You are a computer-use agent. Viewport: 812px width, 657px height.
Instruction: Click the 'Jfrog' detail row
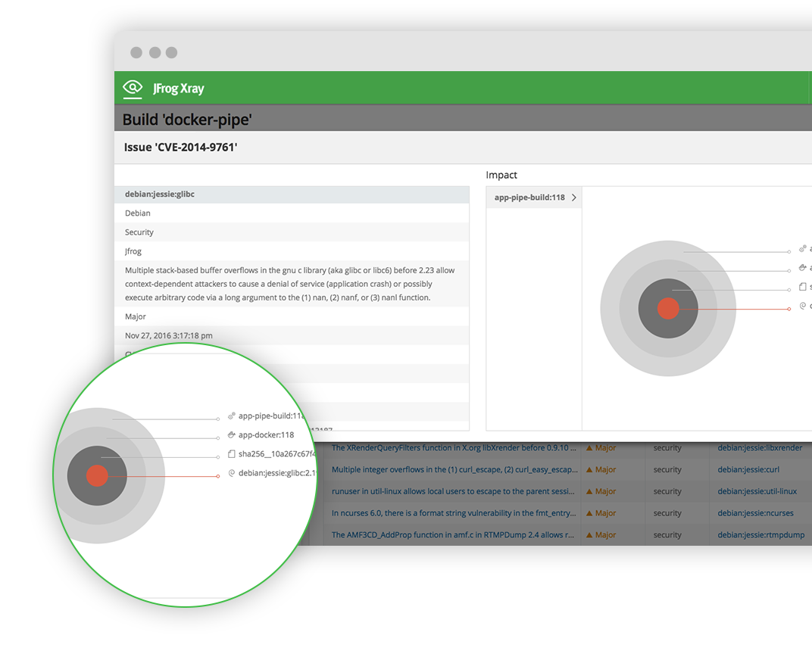292,251
